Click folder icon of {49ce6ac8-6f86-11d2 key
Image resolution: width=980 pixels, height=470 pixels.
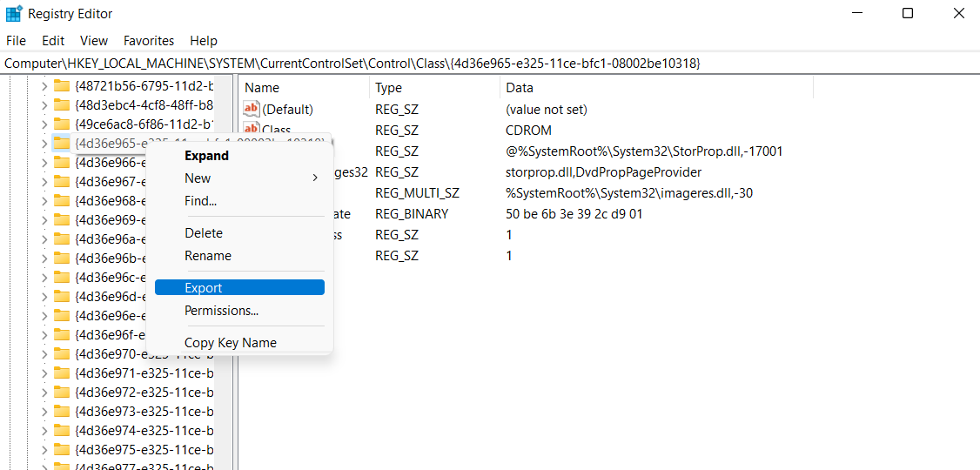(61, 124)
